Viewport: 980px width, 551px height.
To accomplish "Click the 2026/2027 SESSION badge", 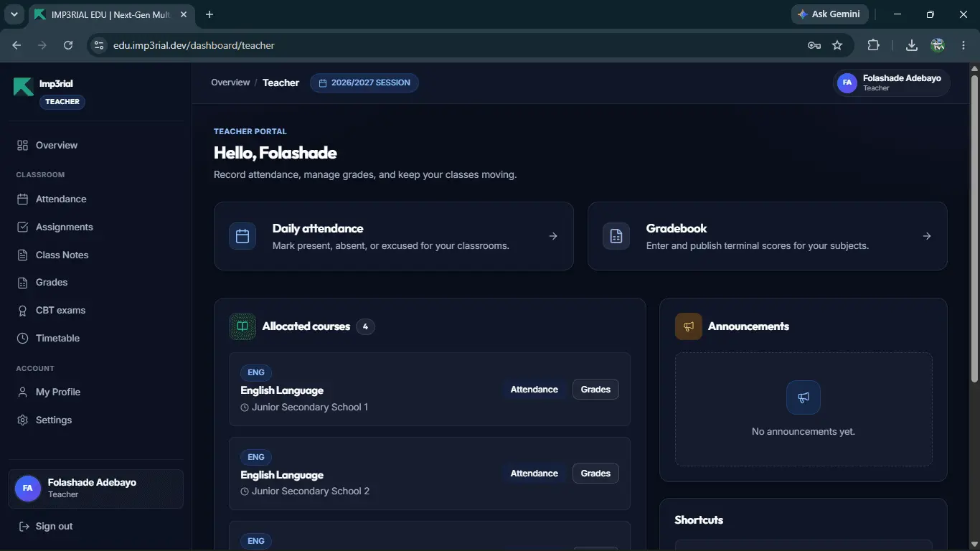I will point(364,83).
